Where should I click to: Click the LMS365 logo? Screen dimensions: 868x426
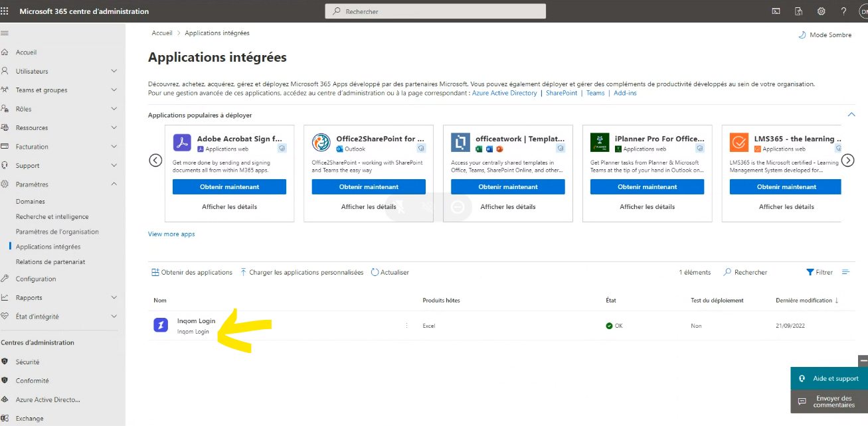739,143
